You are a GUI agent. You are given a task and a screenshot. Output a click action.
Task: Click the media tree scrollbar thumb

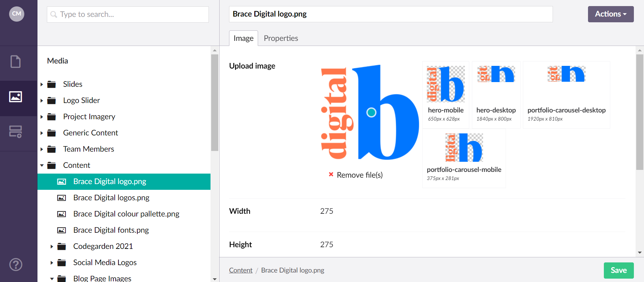[215, 103]
